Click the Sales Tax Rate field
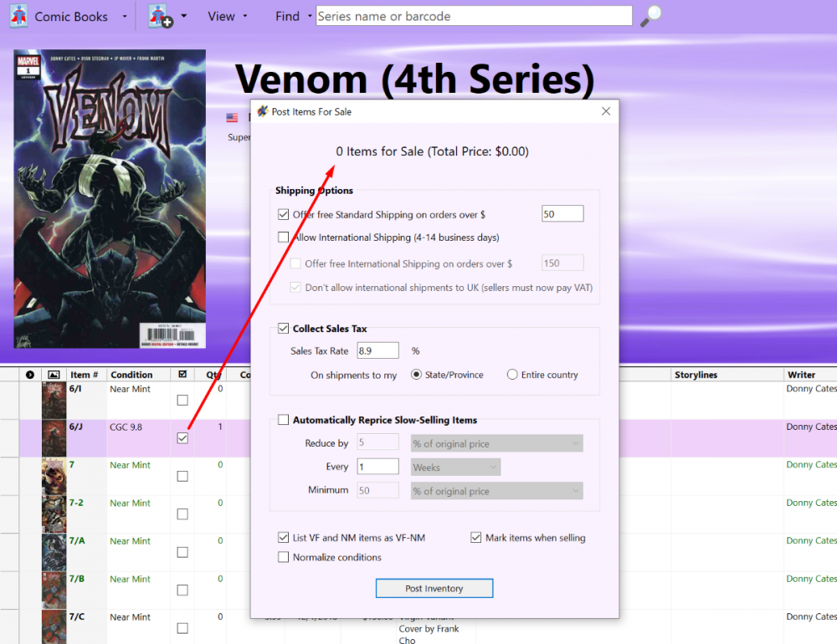The width and height of the screenshot is (837, 644). (378, 350)
